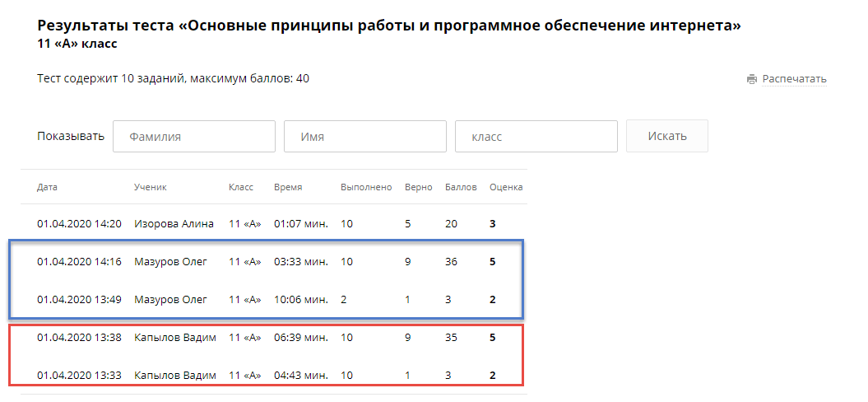
Task: Select the Ученик column header
Action: 150,188
